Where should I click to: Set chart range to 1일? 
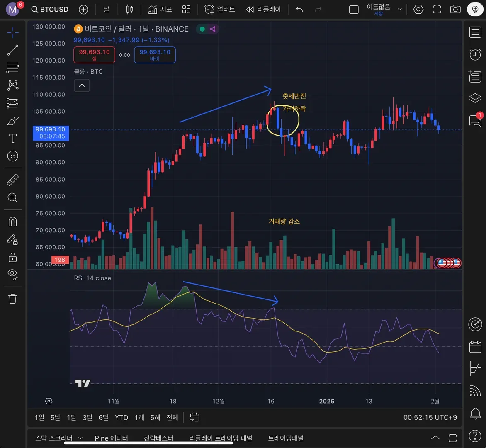pyautogui.click(x=39, y=418)
